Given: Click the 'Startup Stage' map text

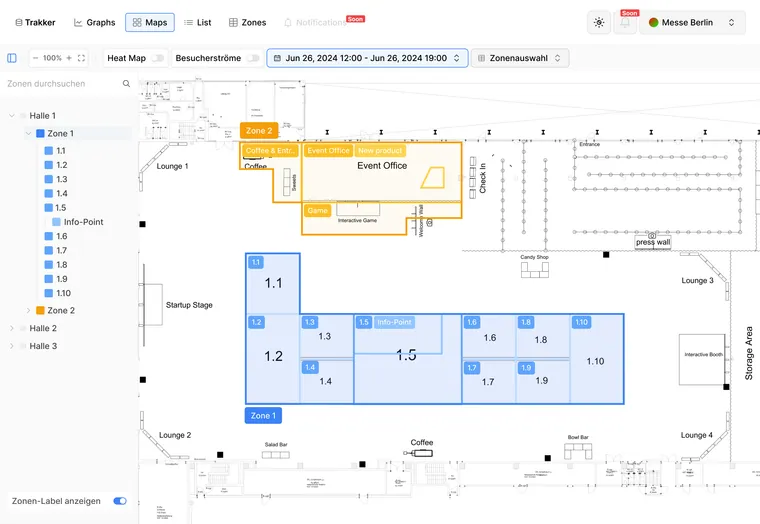Looking at the screenshot, I should [x=189, y=305].
